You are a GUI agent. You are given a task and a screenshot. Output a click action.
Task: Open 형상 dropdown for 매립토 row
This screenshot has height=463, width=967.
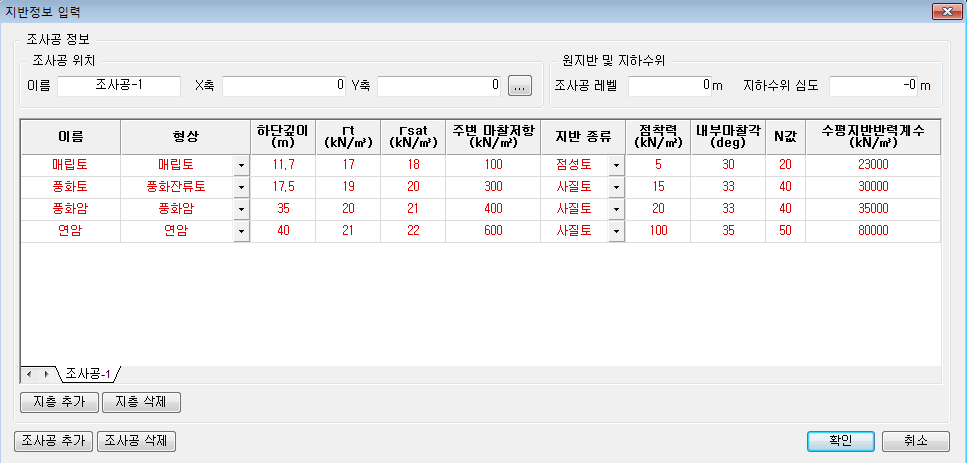[241, 165]
